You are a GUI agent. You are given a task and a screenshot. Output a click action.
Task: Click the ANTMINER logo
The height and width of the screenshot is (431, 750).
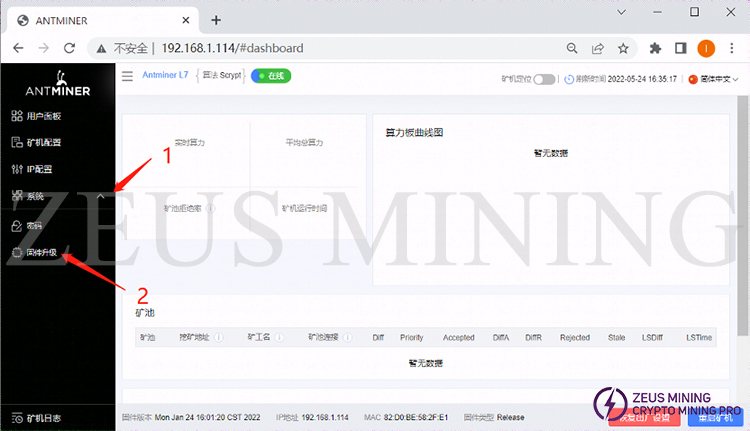[58, 84]
